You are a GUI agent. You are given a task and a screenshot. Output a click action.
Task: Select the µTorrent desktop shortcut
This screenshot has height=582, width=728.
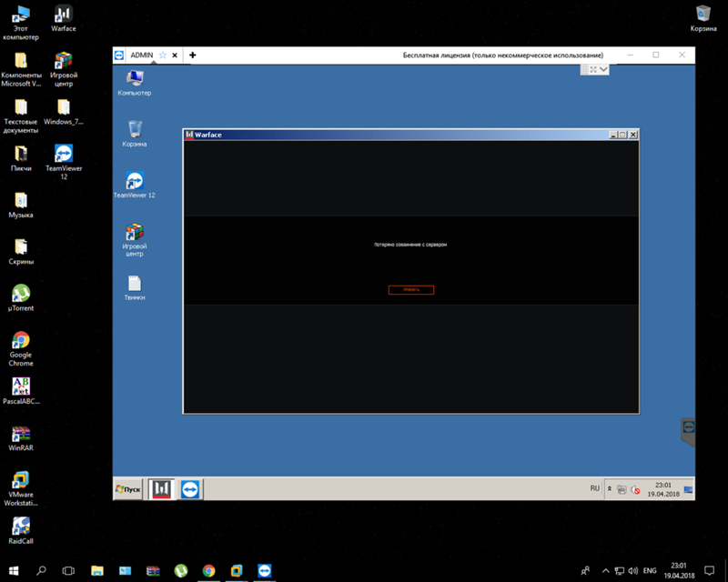[21, 298]
